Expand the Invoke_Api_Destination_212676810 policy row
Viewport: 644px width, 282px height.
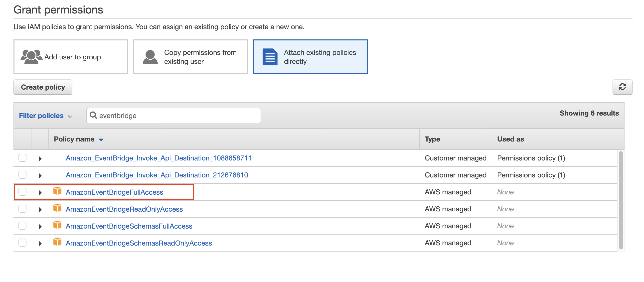(x=40, y=175)
